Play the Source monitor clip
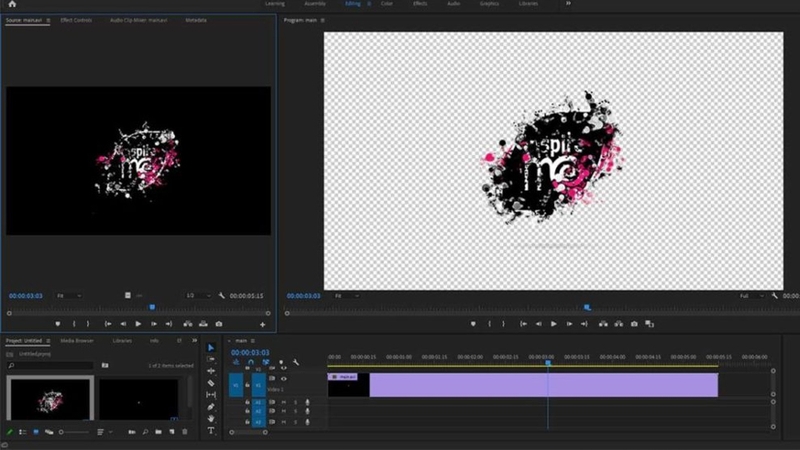Image resolution: width=800 pixels, height=450 pixels. pyautogui.click(x=138, y=324)
